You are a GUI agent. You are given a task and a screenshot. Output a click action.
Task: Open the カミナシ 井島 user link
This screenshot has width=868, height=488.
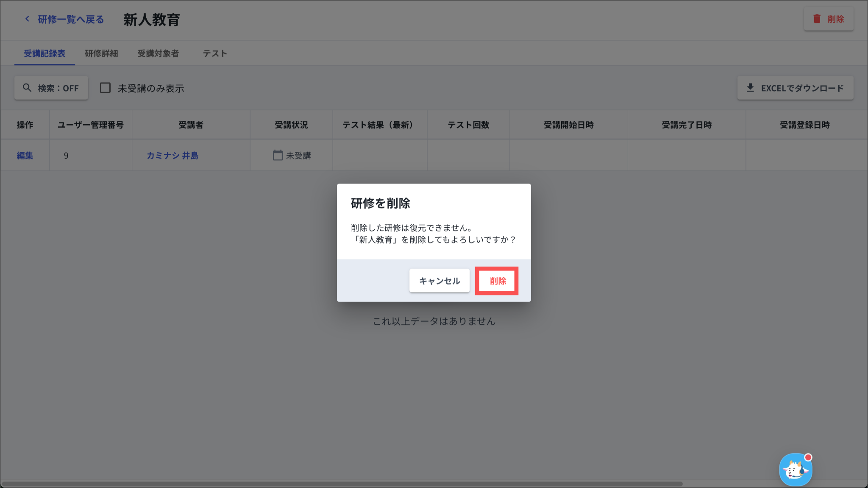coord(172,156)
